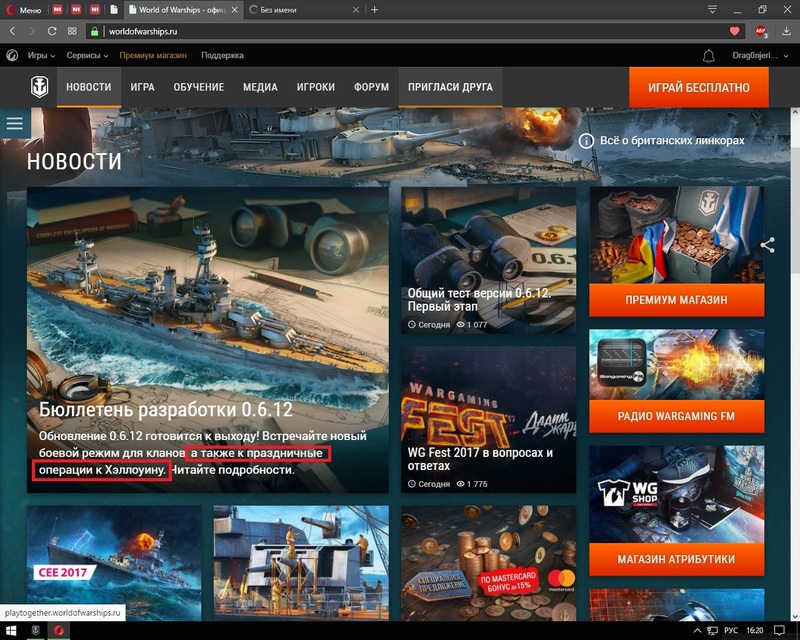Open the ПРИГЛАСИ ДРУГА navigation item
800x640 pixels.
click(x=451, y=87)
